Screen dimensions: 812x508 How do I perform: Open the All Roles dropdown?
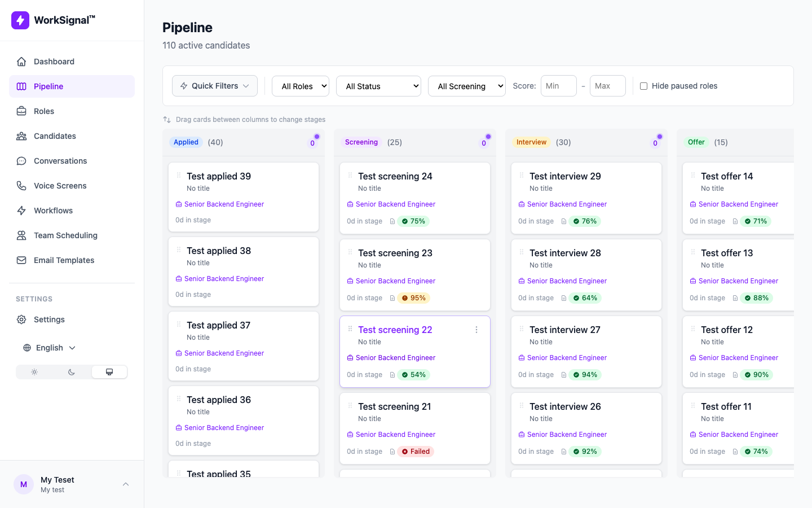pyautogui.click(x=301, y=86)
